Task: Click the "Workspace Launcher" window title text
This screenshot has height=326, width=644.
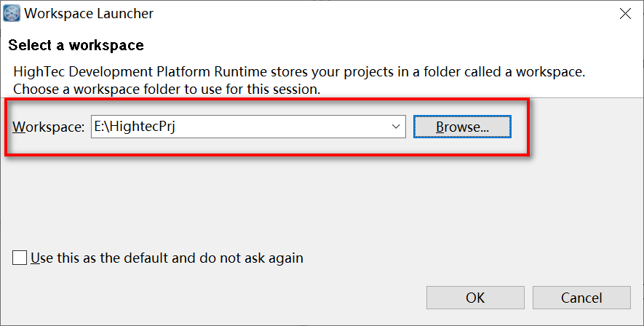Action: (x=89, y=13)
